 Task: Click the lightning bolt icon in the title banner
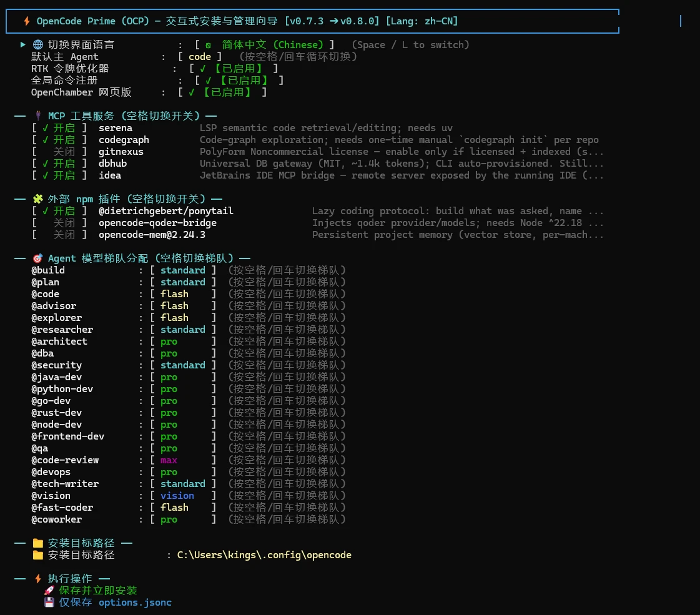coord(27,21)
